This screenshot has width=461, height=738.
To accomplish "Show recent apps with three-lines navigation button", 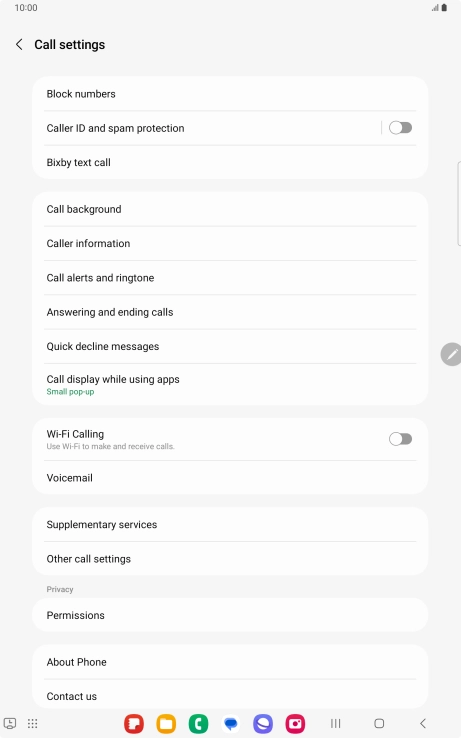I will point(335,723).
